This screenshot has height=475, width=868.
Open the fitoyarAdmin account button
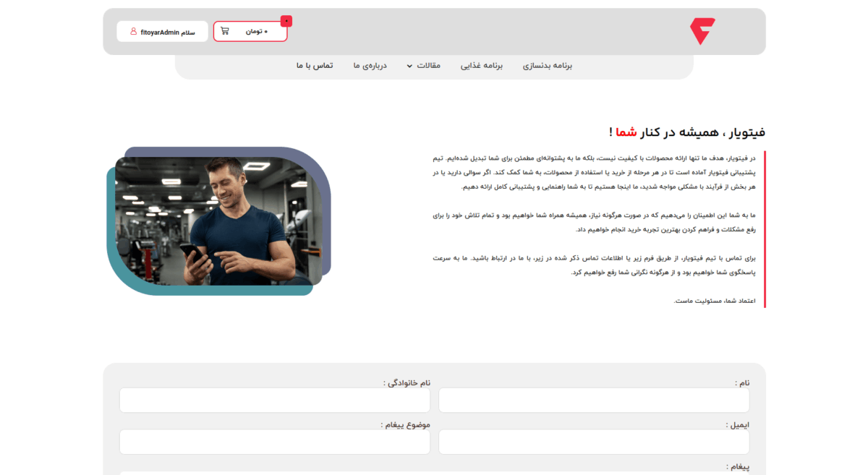(162, 31)
